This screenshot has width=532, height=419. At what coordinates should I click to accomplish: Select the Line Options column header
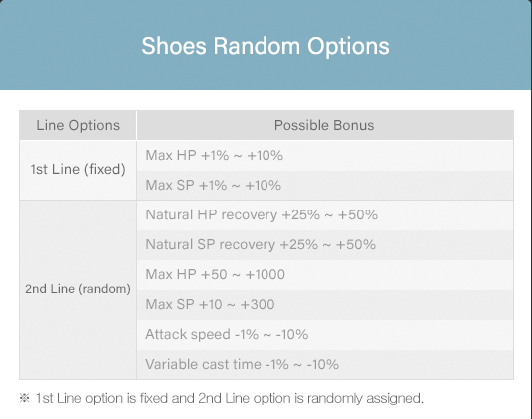pyautogui.click(x=78, y=125)
